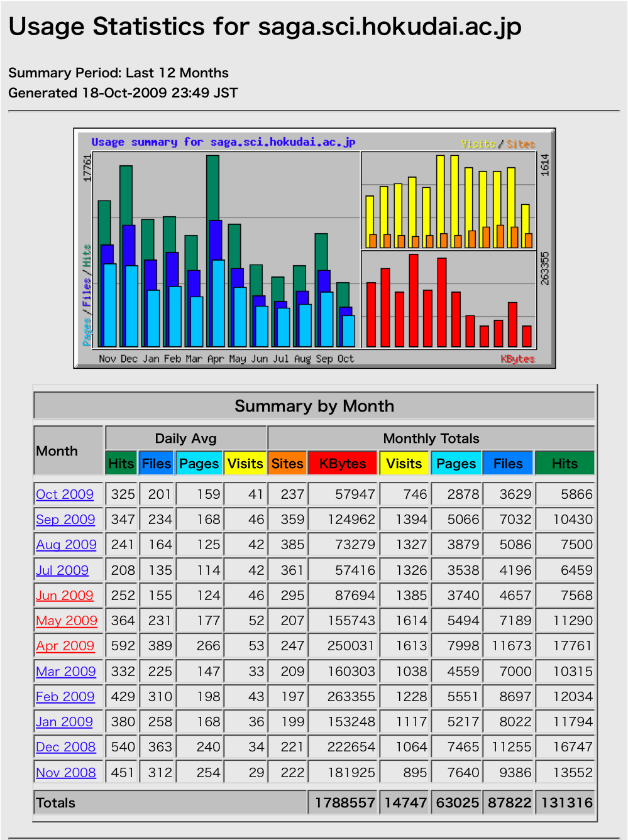Open the Feb 2009 monthly report link
This screenshot has height=840, width=628.
pos(65,697)
